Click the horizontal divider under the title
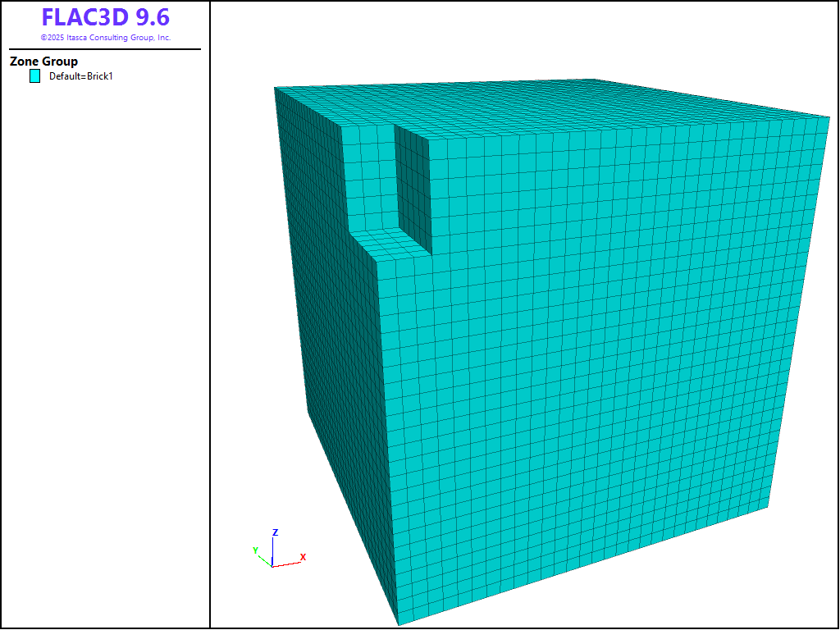 click(x=105, y=49)
